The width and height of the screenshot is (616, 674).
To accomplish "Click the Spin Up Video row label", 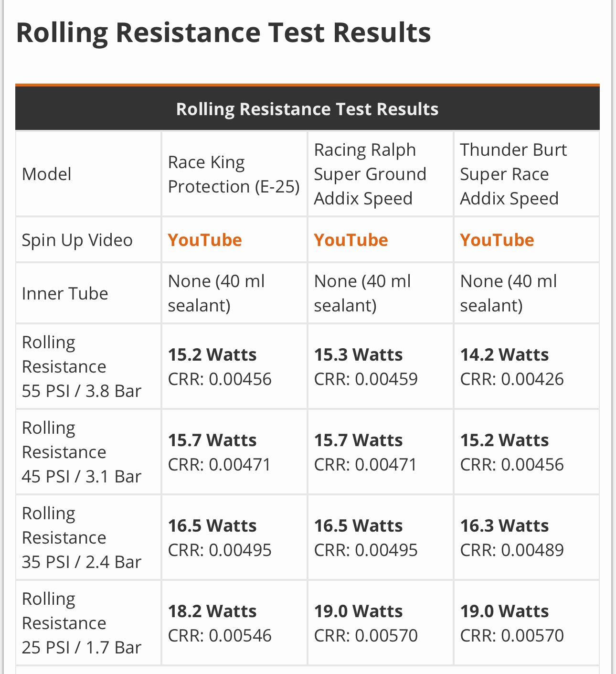I will click(x=77, y=240).
